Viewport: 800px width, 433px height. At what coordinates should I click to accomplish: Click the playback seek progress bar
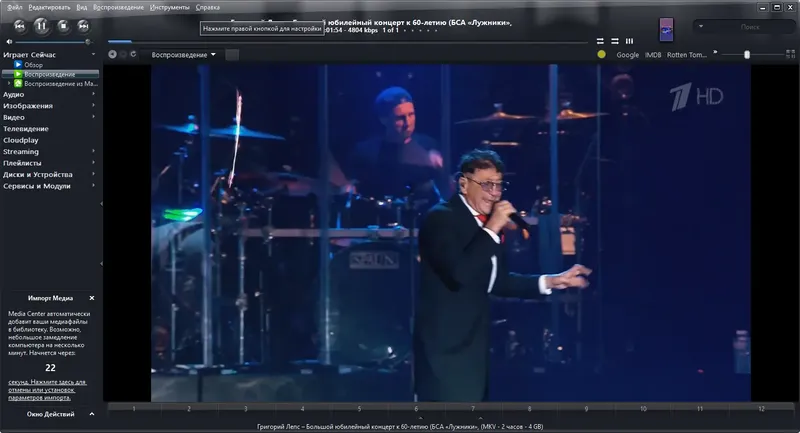click(348, 41)
